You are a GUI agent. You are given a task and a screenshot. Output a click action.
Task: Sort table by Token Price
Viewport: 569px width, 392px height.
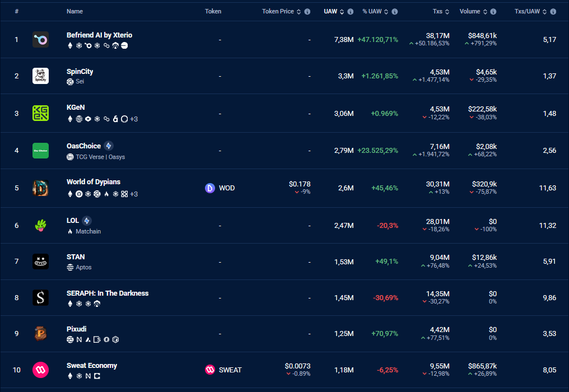click(x=299, y=12)
